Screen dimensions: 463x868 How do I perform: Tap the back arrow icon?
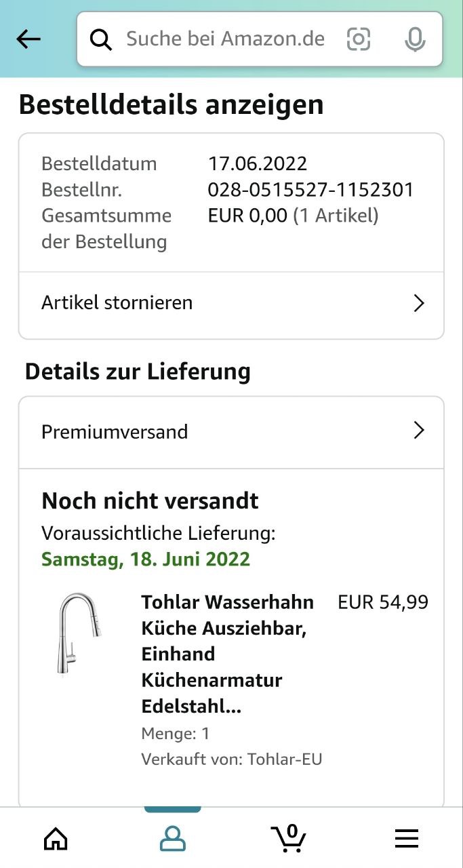point(28,39)
